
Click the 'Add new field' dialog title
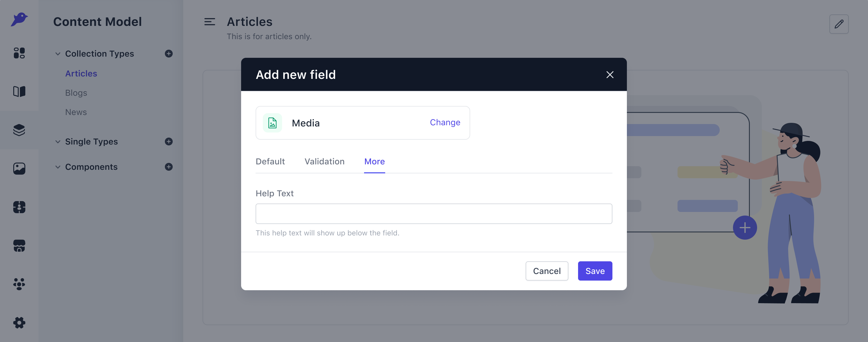click(295, 75)
